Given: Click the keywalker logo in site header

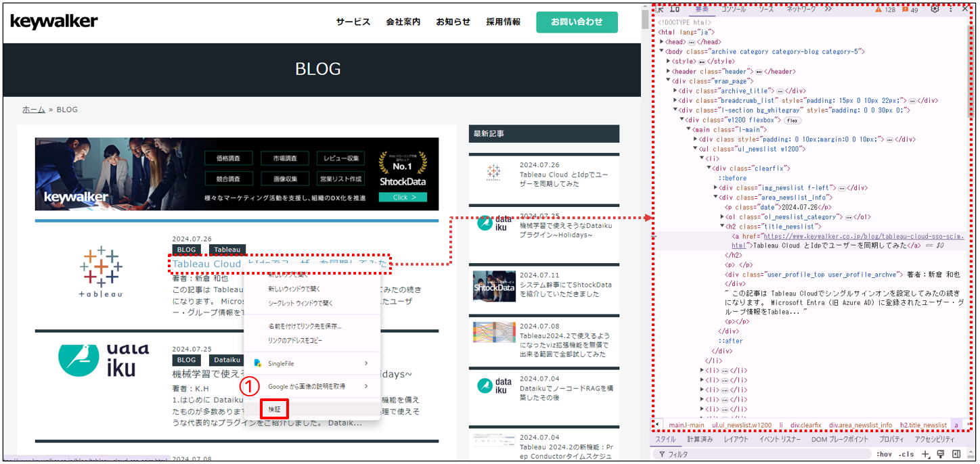Looking at the screenshot, I should click(x=54, y=22).
